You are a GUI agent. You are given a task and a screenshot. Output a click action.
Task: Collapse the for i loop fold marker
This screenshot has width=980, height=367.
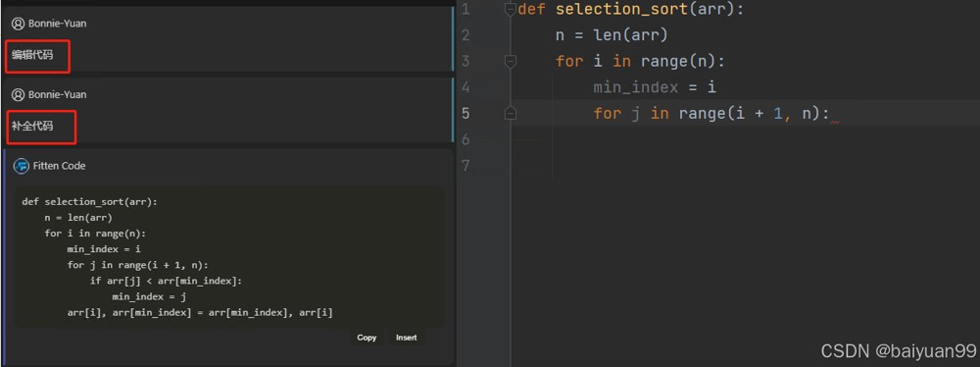[510, 61]
